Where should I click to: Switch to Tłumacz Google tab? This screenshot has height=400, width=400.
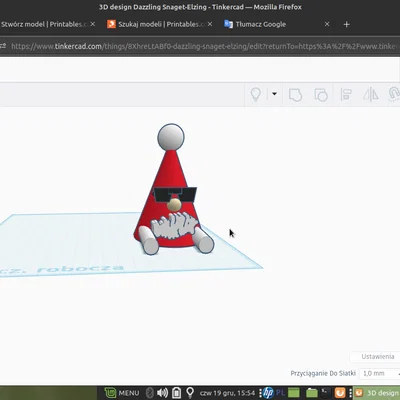(261, 24)
